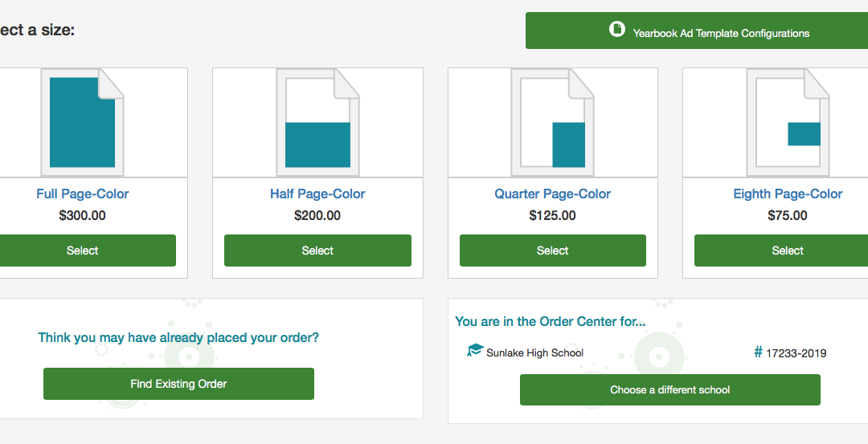Click the Full Page-Color page icon
The height and width of the screenshot is (444, 868).
click(83, 122)
